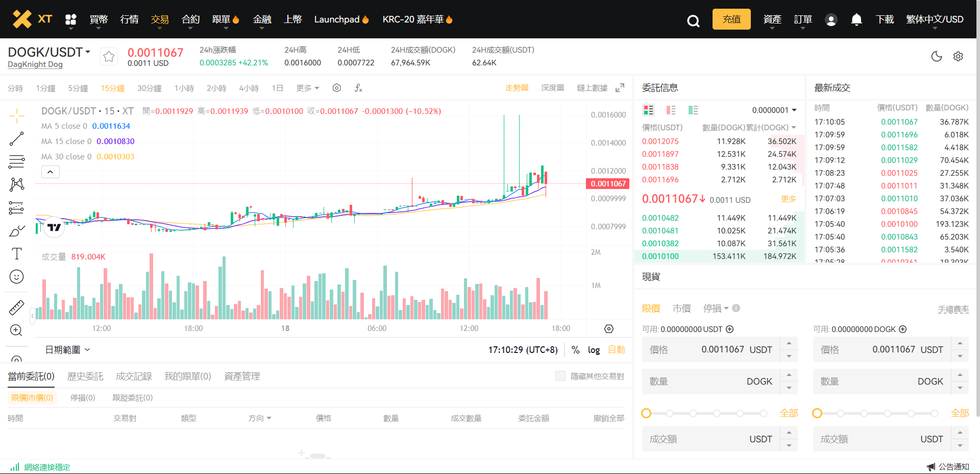The height and width of the screenshot is (474, 980).
Task: Click the XT logo
Action: pos(32,19)
